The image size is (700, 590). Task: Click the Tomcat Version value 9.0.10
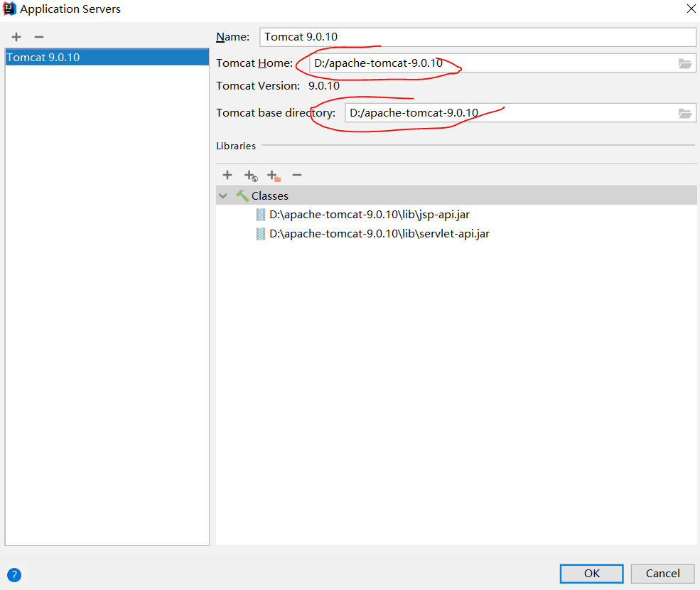coord(323,86)
